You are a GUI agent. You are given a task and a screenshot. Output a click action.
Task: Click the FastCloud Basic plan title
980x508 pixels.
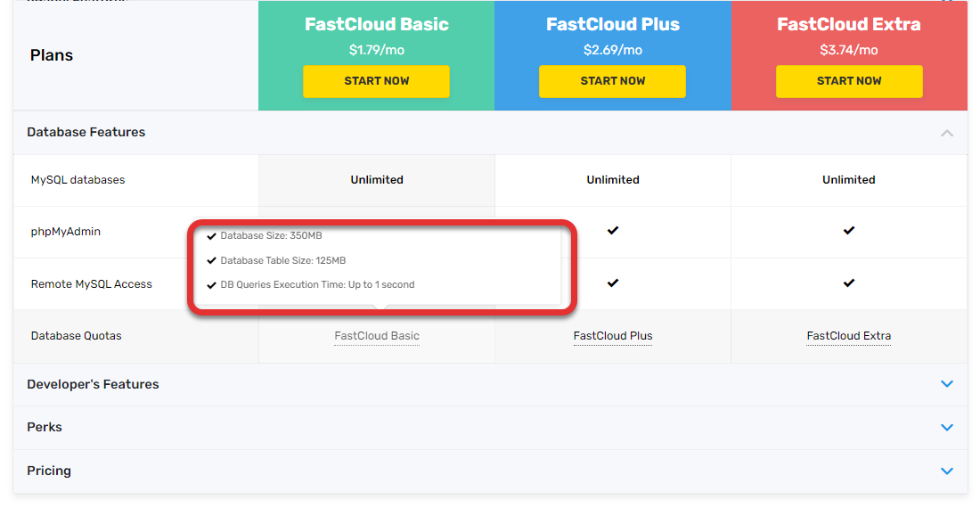pos(376,24)
